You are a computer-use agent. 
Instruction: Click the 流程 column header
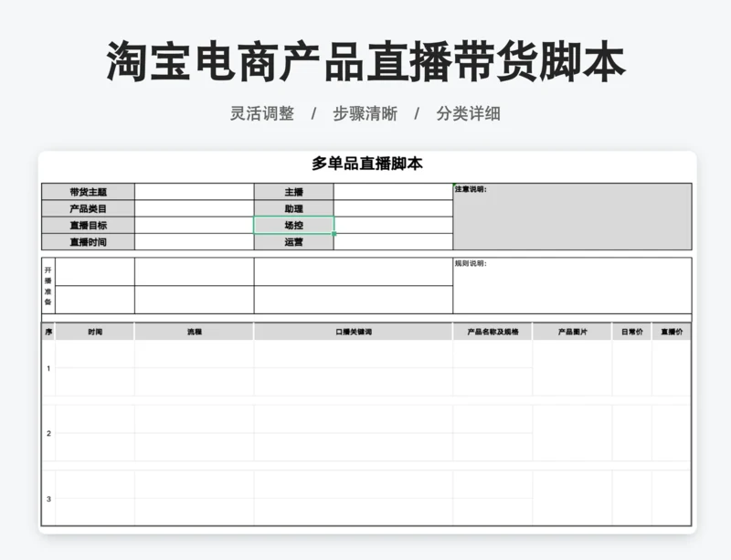[195, 332]
